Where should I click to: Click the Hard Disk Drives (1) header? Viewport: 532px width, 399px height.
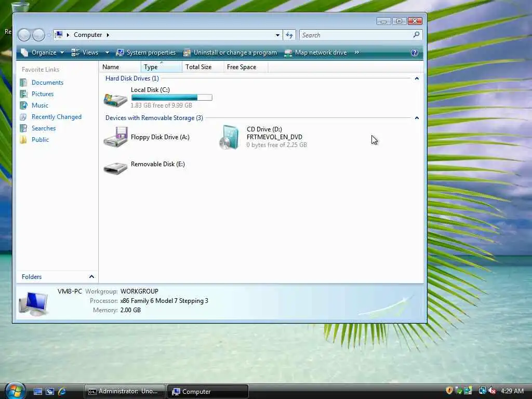click(132, 78)
